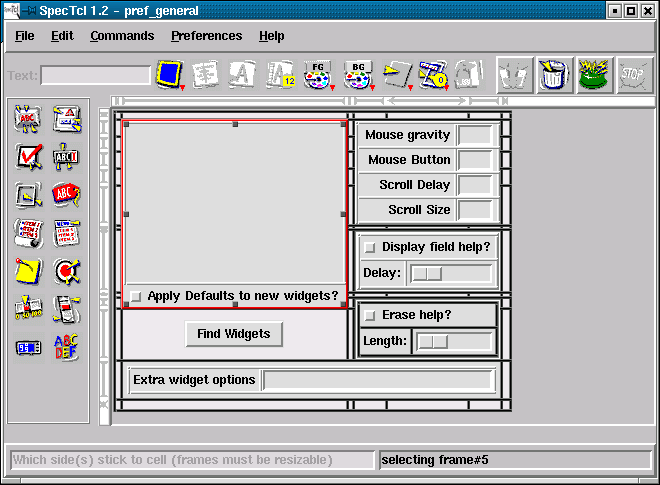The image size is (660, 485).
Task: Check the Erase help option
Action: 369,316
